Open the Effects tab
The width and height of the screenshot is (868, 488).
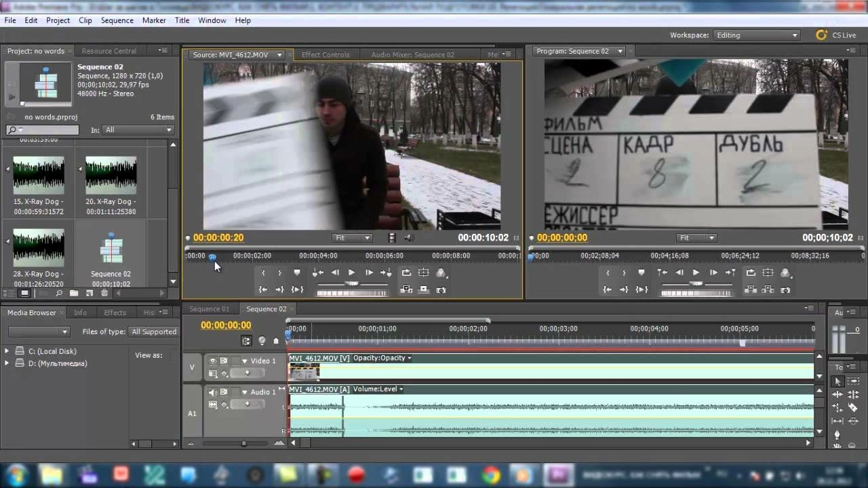coord(115,312)
